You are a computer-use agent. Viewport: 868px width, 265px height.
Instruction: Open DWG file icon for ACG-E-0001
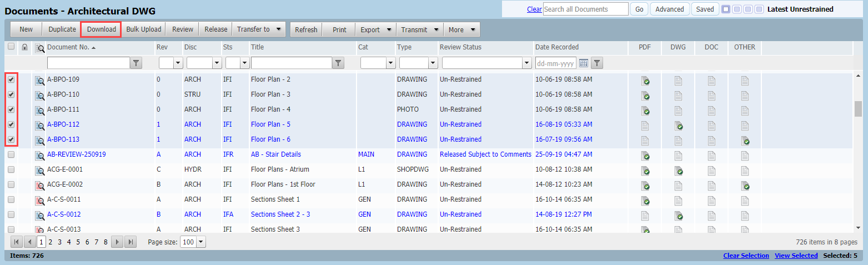(x=678, y=170)
